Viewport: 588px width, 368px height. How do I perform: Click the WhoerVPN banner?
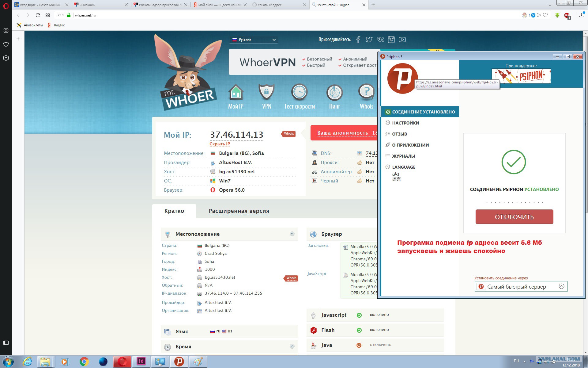(303, 62)
